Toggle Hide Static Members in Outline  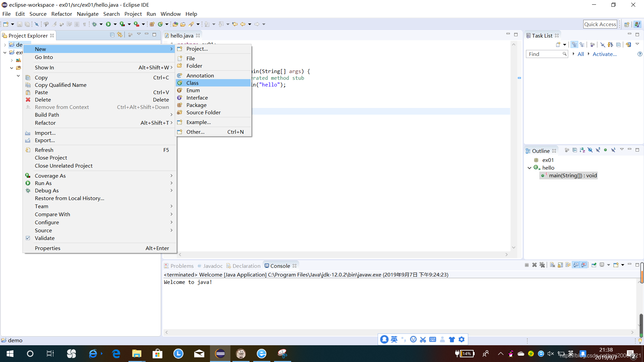point(598,150)
